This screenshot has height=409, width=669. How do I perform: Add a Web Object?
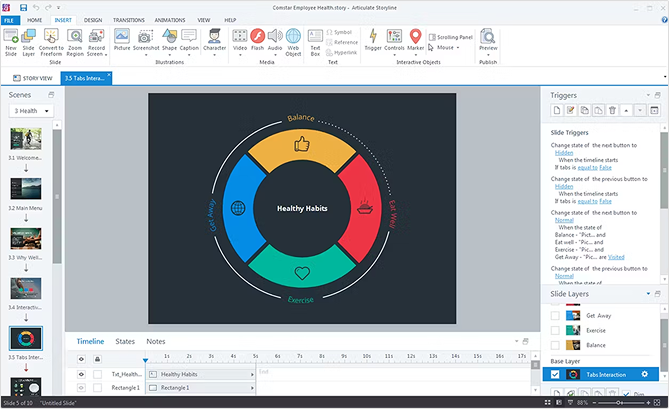click(293, 37)
